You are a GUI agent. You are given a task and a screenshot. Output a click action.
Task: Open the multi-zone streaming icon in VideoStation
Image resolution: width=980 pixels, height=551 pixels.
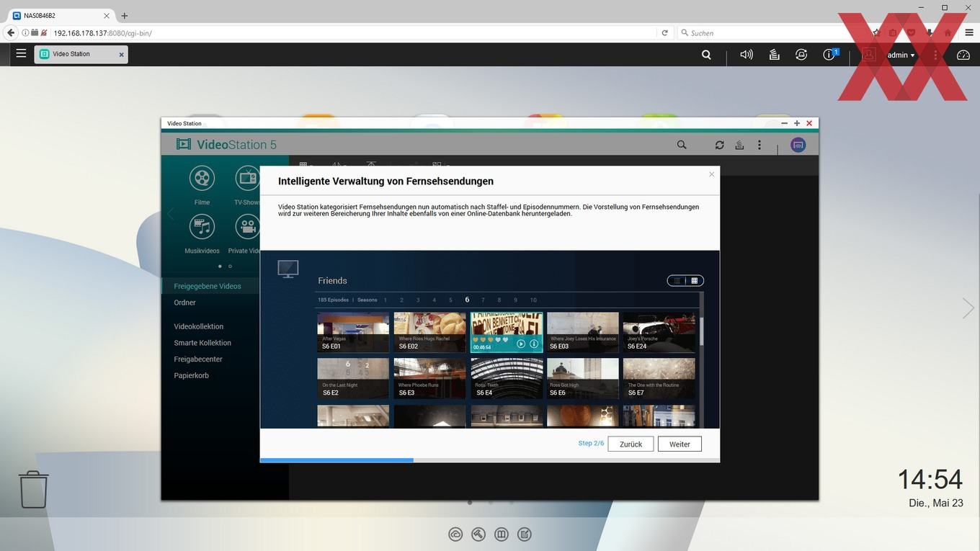click(x=798, y=145)
